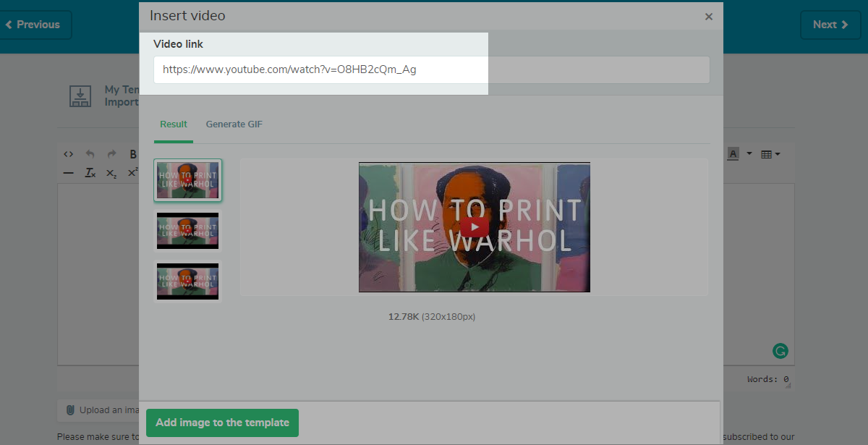This screenshot has height=445, width=868.
Task: Apply superscript formatting
Action: pyautogui.click(x=132, y=173)
